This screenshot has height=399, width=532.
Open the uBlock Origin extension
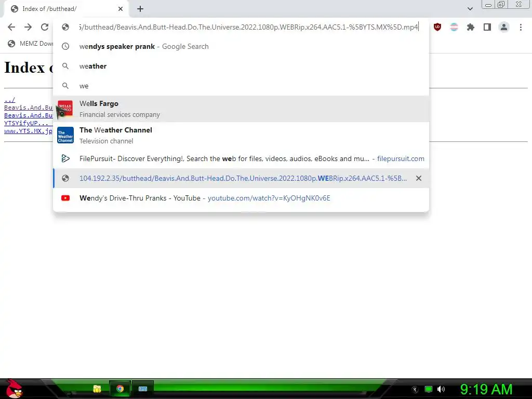pyautogui.click(x=437, y=27)
